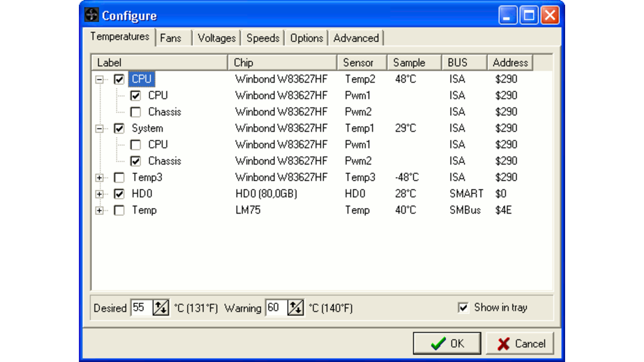Open the Voltages tab
Viewport: 644px width, 362px height.
216,38
